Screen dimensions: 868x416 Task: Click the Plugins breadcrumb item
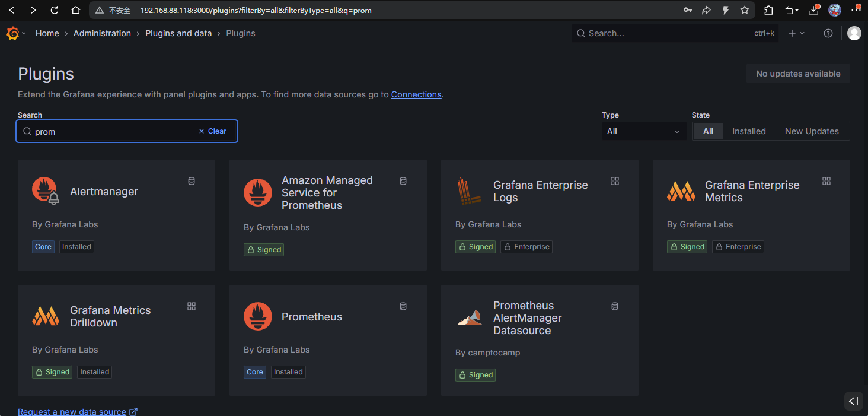[x=241, y=33]
